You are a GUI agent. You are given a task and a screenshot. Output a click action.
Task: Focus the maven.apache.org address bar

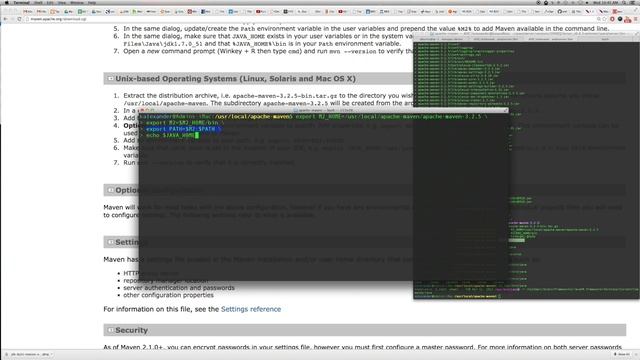click(x=310, y=19)
